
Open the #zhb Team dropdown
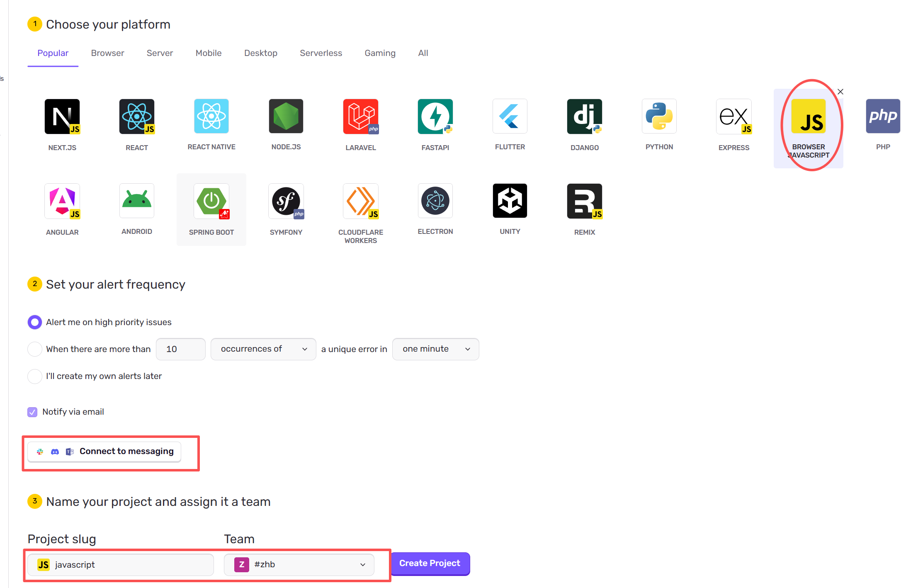point(299,564)
